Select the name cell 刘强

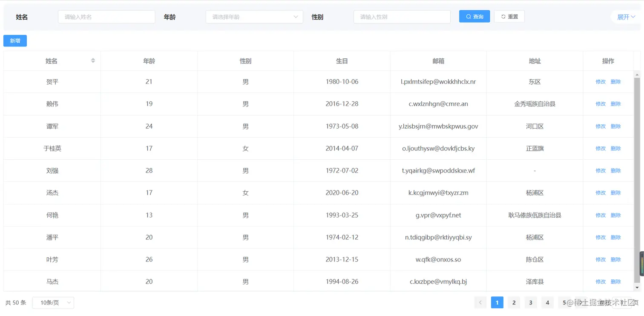tap(52, 171)
